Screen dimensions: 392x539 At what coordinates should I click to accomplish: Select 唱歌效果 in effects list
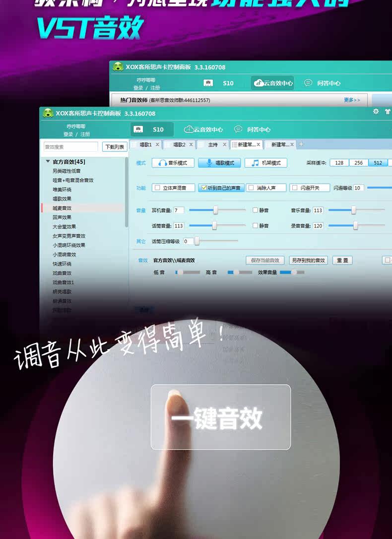62,199
